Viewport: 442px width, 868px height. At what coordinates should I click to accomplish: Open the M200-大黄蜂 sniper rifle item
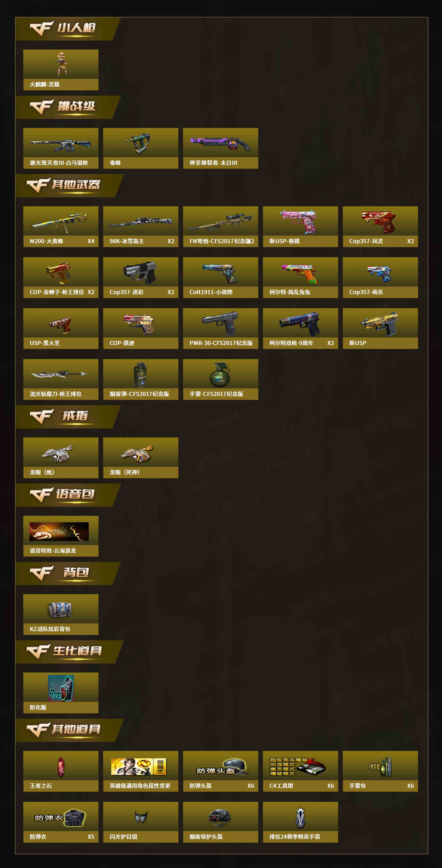(61, 226)
